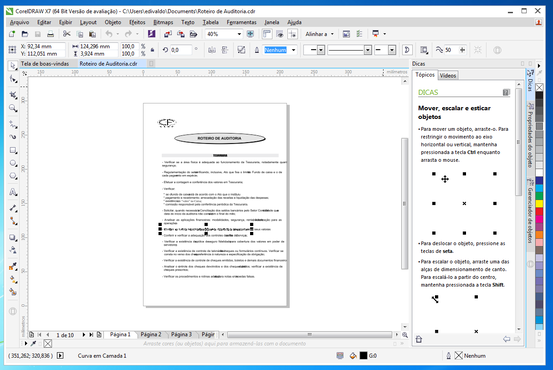Open the Efeitos menu
Image resolution: width=553 pixels, height=370 pixels.
pyautogui.click(x=137, y=22)
